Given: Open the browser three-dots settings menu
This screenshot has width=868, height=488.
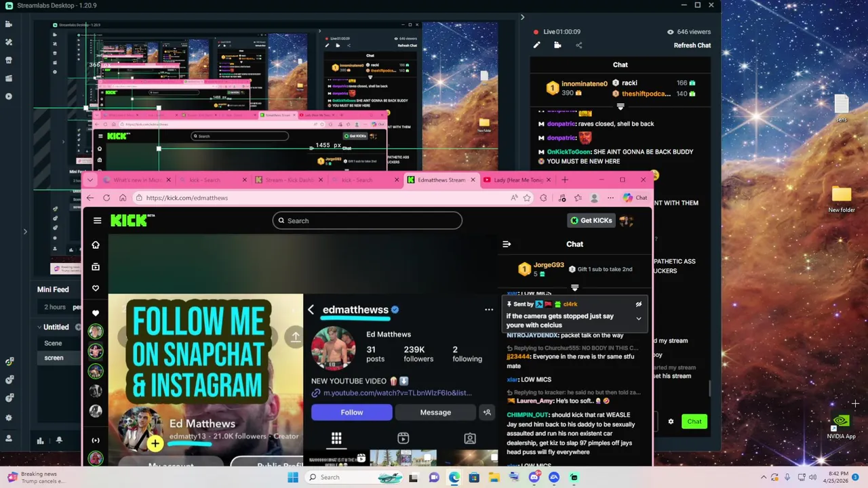Looking at the screenshot, I should (610, 198).
